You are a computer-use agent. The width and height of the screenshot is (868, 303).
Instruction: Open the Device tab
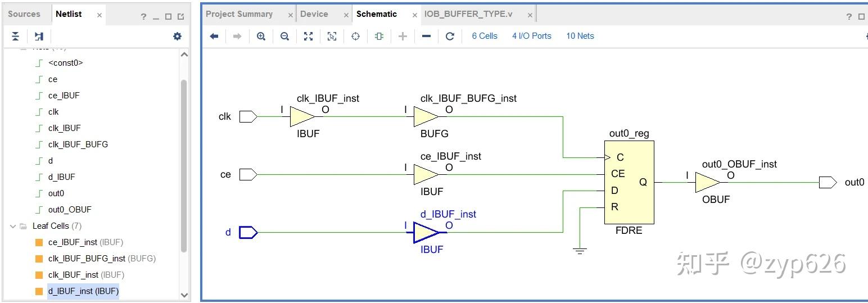[314, 14]
